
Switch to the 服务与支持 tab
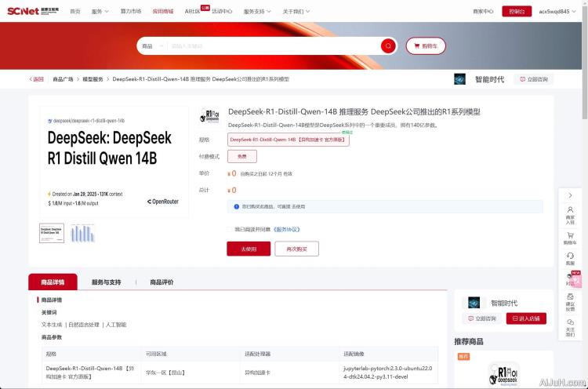tap(106, 282)
